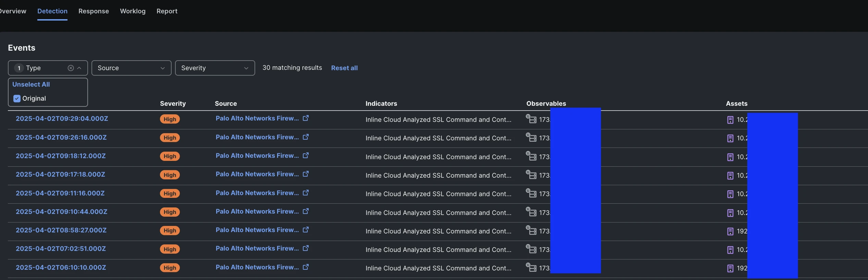Go to the Report tab
This screenshot has height=280, width=868.
coord(167,11)
